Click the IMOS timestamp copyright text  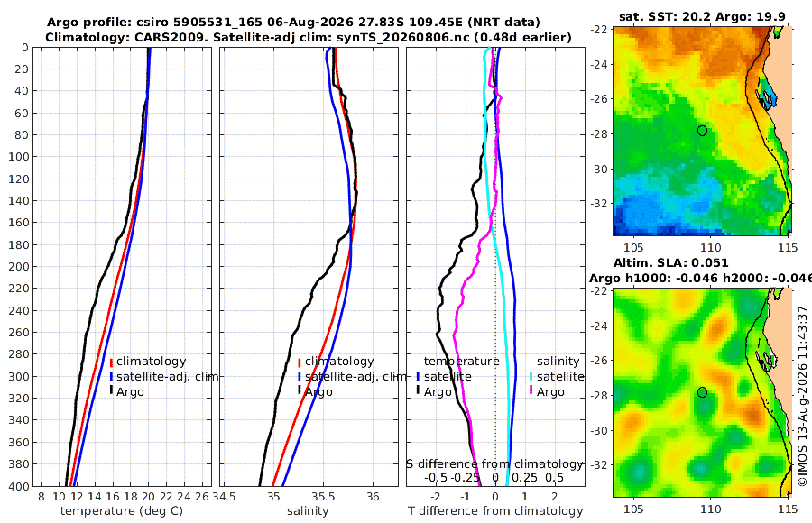pos(803,396)
